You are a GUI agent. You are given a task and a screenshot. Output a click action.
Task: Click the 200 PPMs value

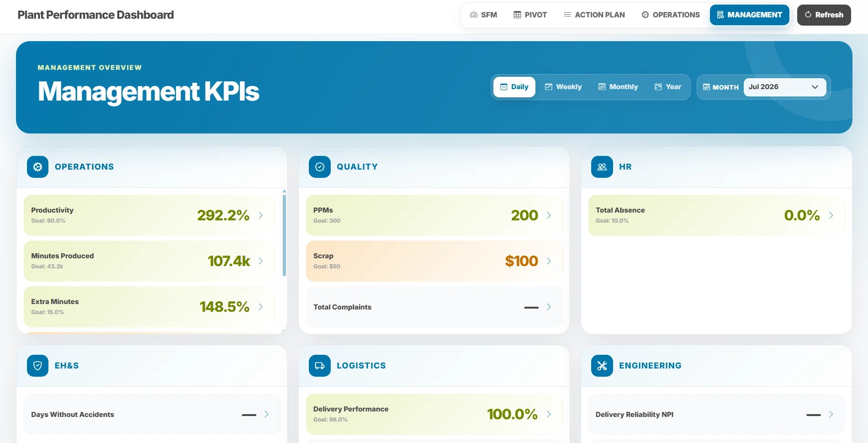tap(524, 215)
